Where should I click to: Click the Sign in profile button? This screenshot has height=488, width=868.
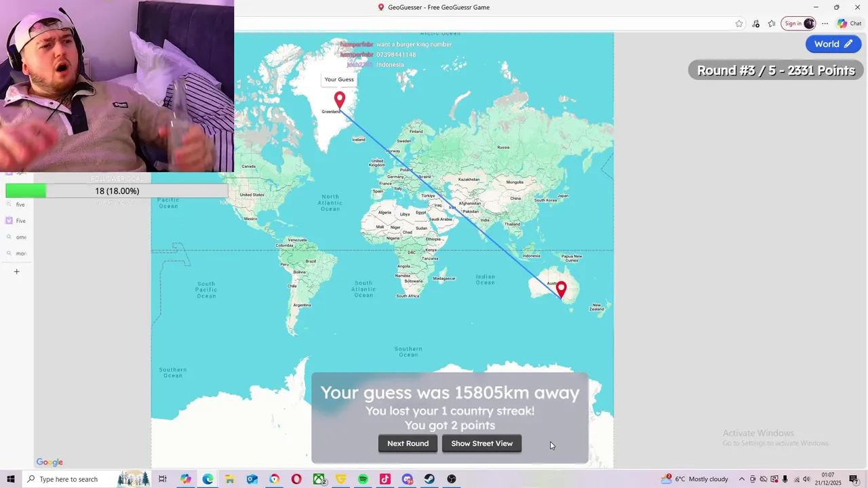[798, 24]
